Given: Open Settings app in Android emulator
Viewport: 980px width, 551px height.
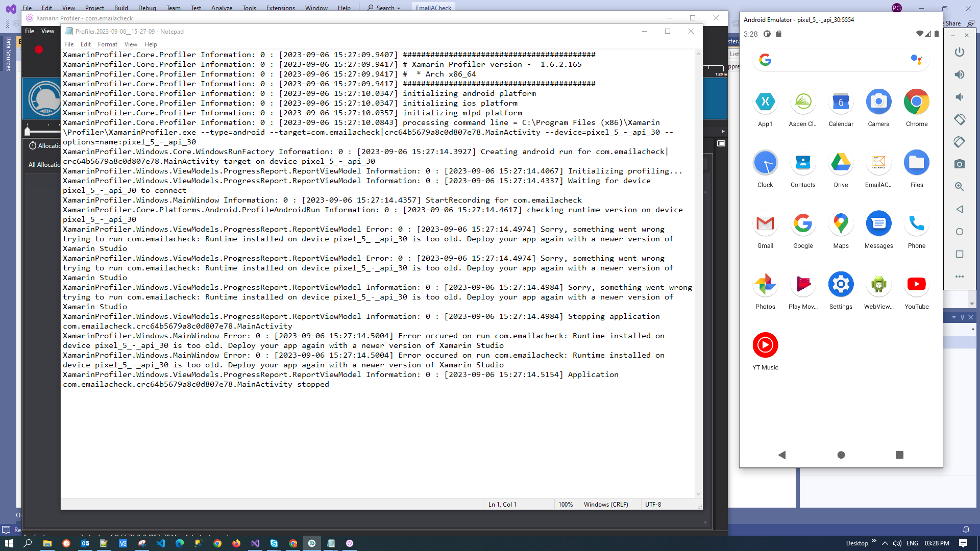Looking at the screenshot, I should pyautogui.click(x=841, y=285).
